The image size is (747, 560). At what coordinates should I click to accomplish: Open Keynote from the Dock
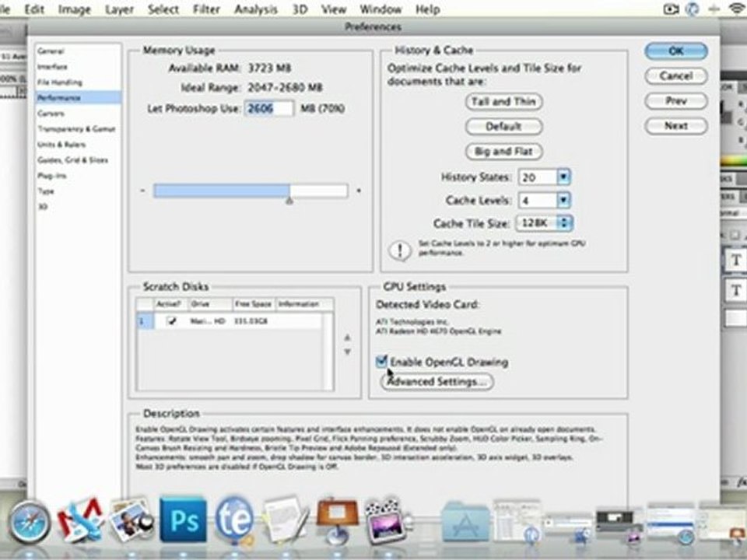[x=337, y=520]
